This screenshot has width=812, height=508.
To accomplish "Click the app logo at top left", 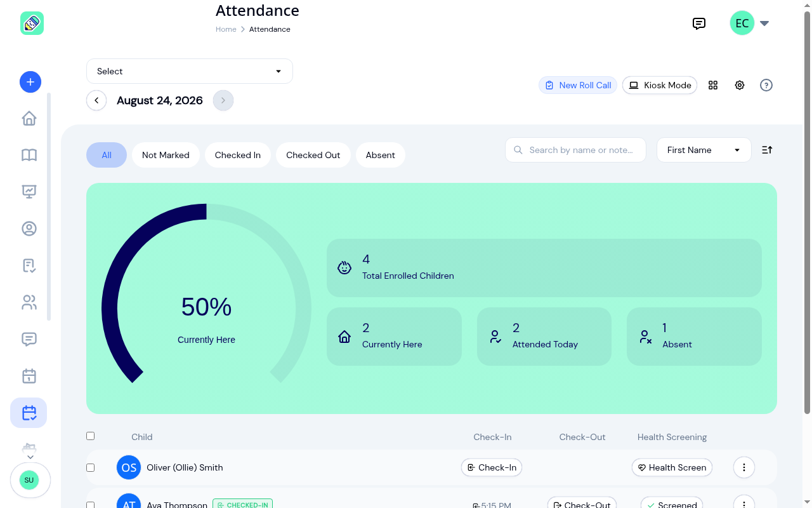I will (x=32, y=23).
